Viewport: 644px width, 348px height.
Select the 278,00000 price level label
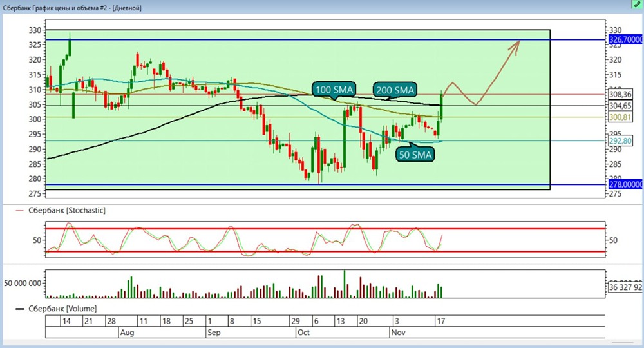click(625, 184)
